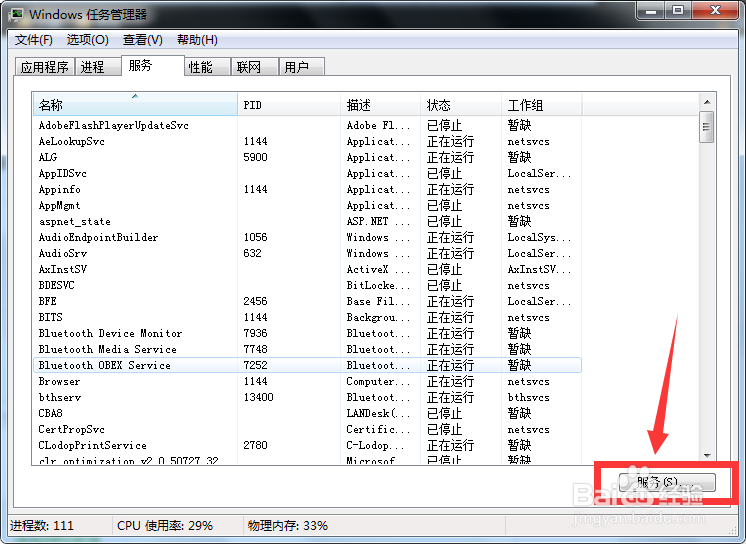The image size is (746, 544).
Task: Click the LANDesk description cell
Action: [x=378, y=413]
